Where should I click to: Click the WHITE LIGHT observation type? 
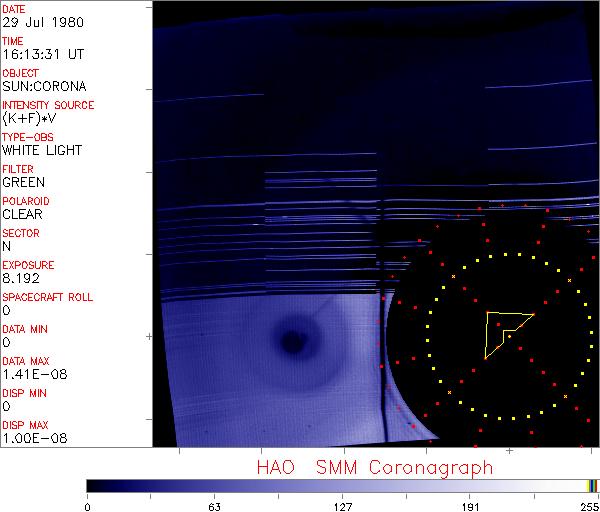42,150
